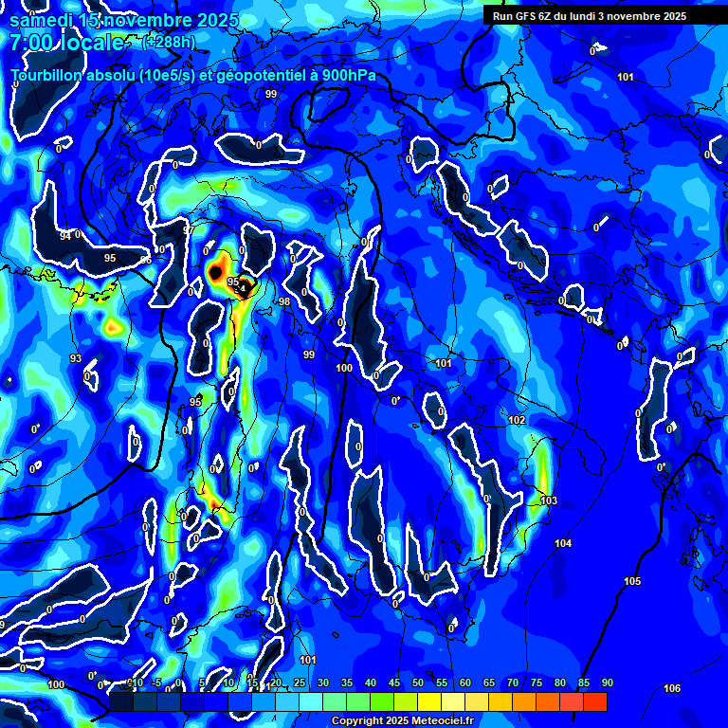
Task: Click the red 85–90 legend swatch
Action: pyautogui.click(x=595, y=702)
